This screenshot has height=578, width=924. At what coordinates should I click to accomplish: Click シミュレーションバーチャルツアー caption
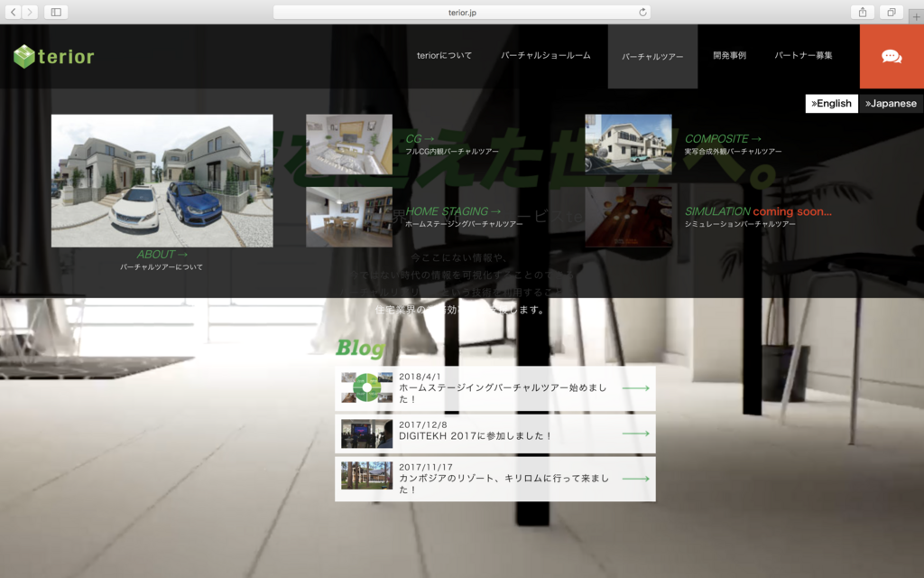click(740, 224)
